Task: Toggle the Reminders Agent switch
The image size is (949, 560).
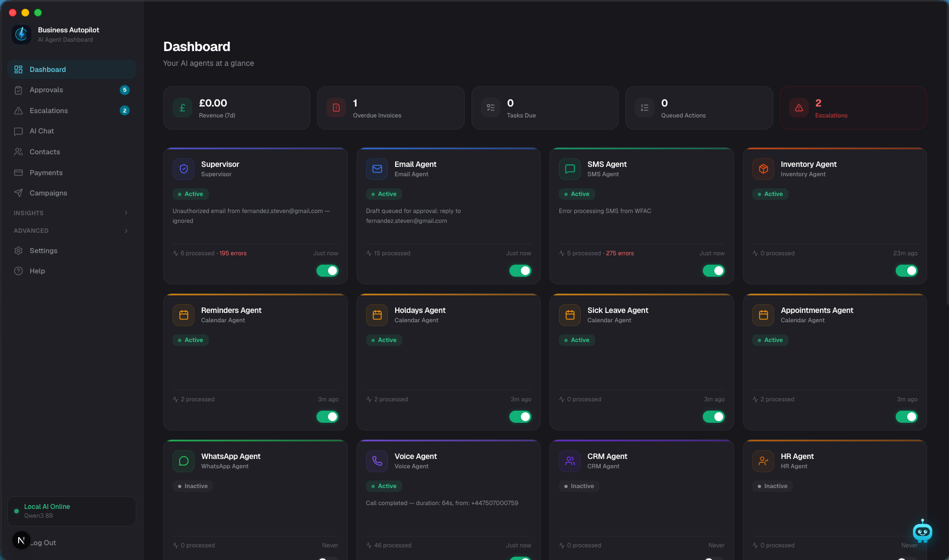Action: click(x=328, y=417)
